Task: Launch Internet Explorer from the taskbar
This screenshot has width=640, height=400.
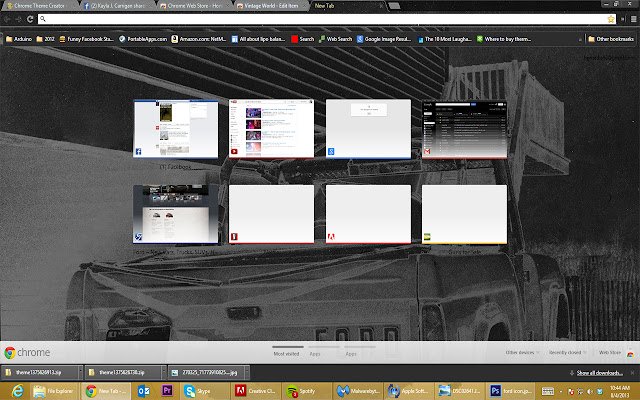Action: tap(17, 391)
